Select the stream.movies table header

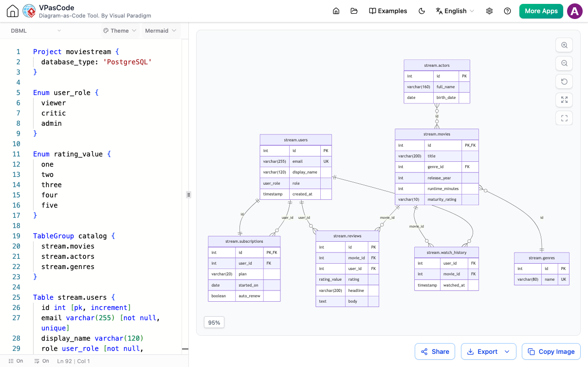(x=437, y=134)
